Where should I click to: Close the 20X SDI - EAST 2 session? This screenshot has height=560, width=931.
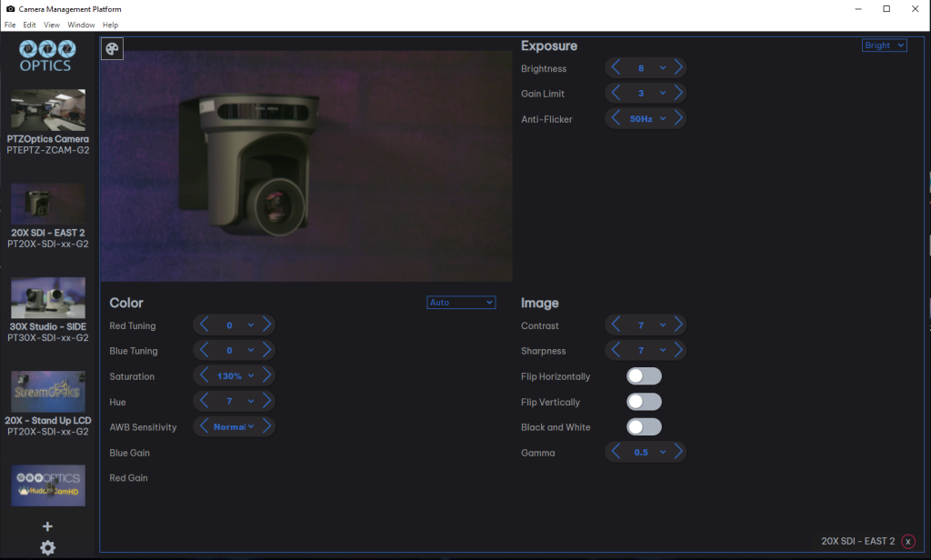tap(907, 540)
